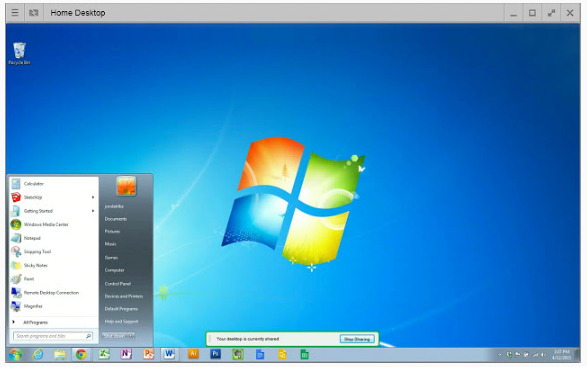Open Google Docs from the taskbar

point(260,354)
